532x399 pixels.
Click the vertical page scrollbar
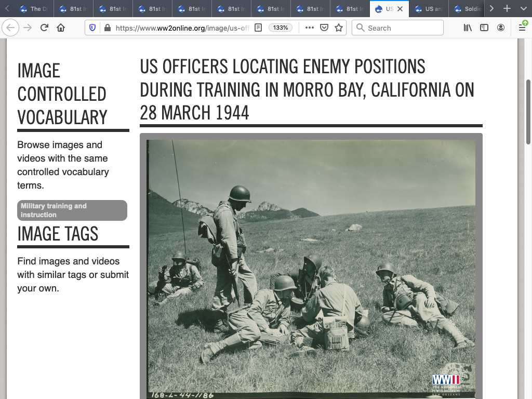528,112
